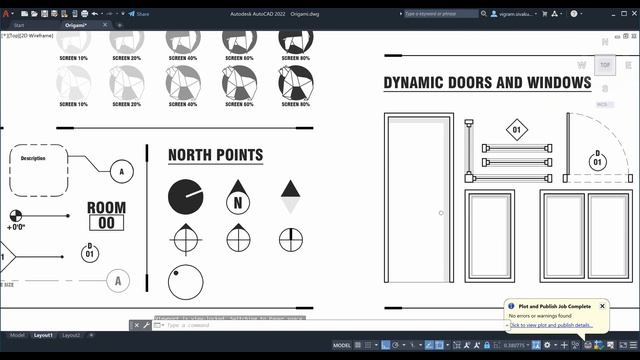The image size is (640, 360).
Task: Open the Autodesk App Store cart icon
Action: (x=544, y=13)
